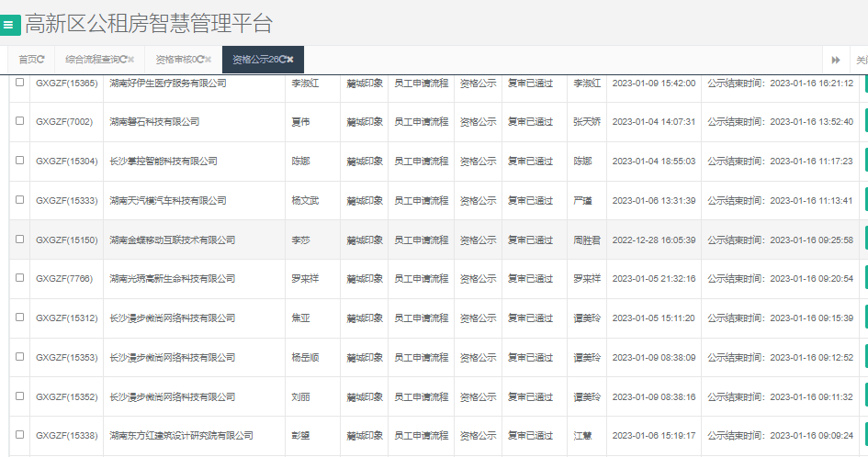Click company cell 湖南光琇高新生命科技有限公司
The height and width of the screenshot is (457, 868).
172,279
